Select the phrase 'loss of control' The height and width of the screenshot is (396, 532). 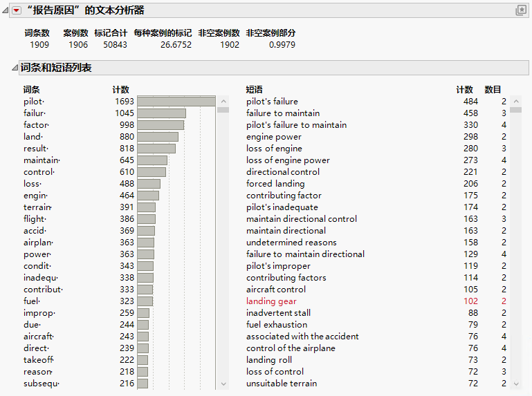tap(275, 372)
